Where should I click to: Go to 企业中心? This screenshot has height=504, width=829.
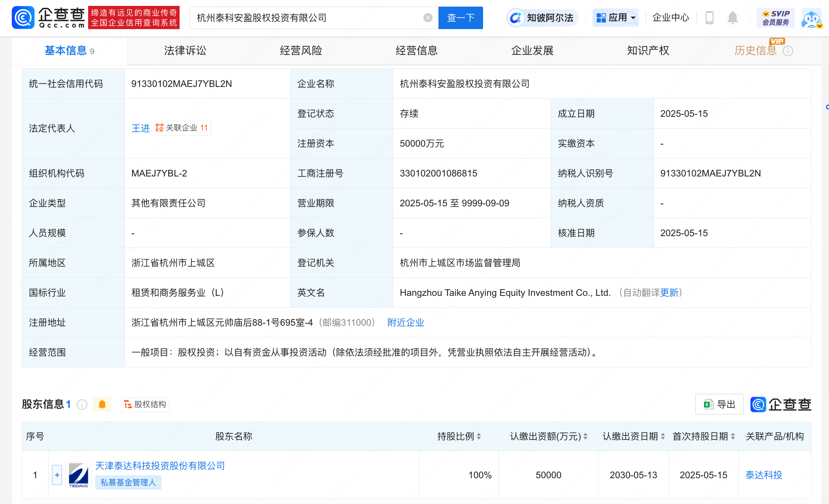(x=671, y=18)
